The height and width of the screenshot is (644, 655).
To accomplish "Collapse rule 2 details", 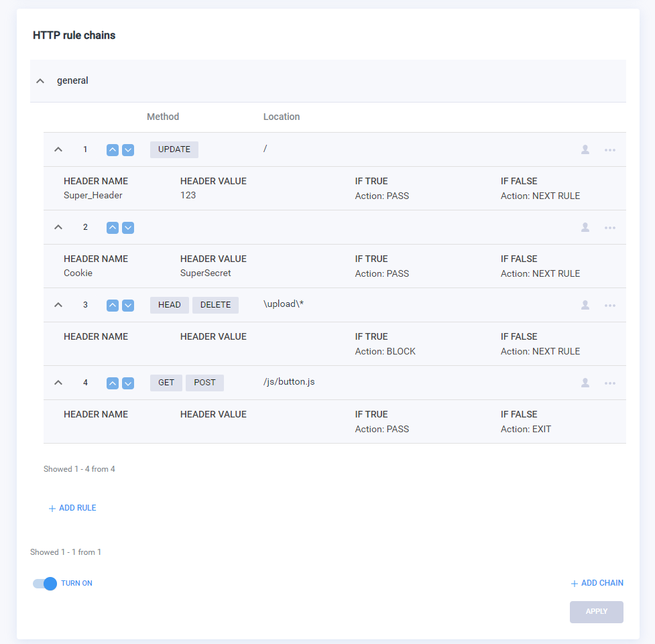I will (x=58, y=227).
